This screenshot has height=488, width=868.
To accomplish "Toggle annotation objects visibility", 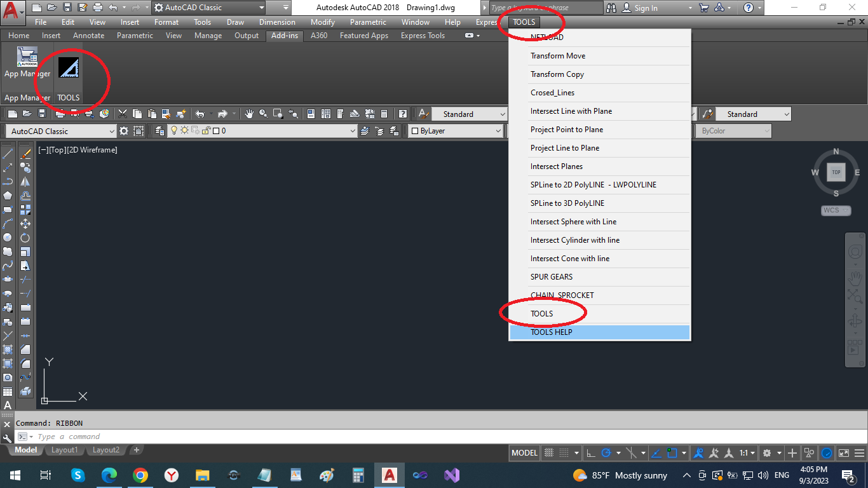I will (x=699, y=453).
